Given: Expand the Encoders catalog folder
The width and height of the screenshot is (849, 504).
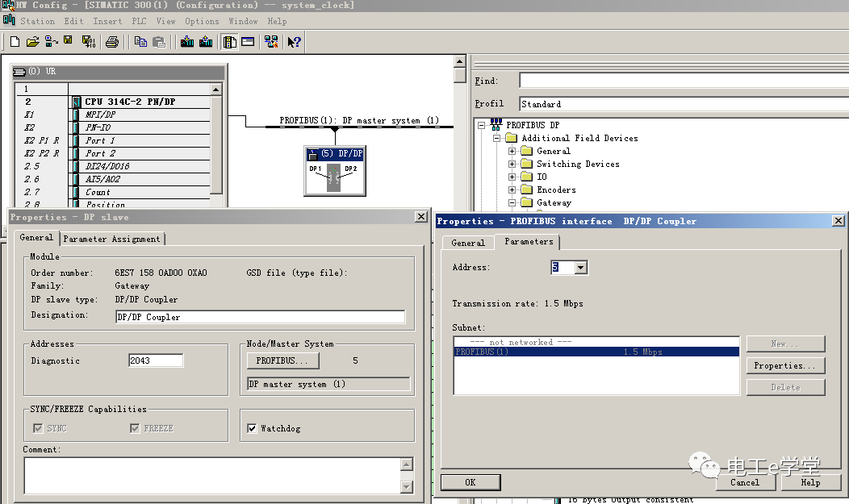Looking at the screenshot, I should click(x=512, y=190).
